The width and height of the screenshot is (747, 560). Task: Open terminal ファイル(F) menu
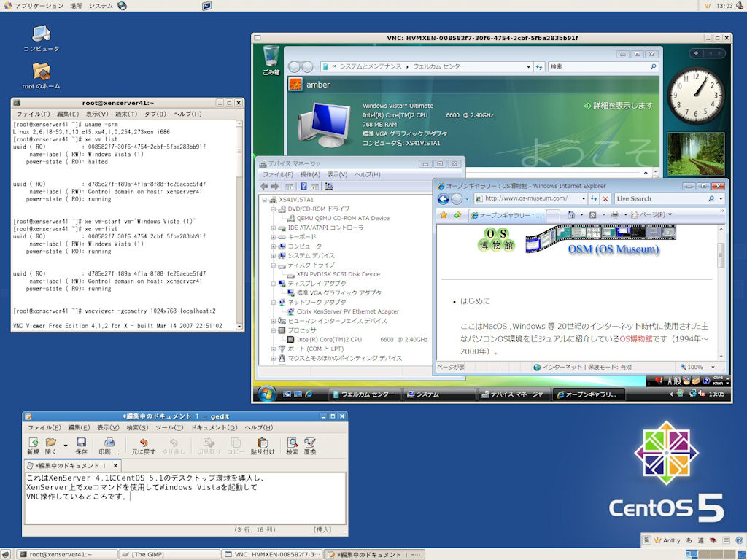coord(33,114)
